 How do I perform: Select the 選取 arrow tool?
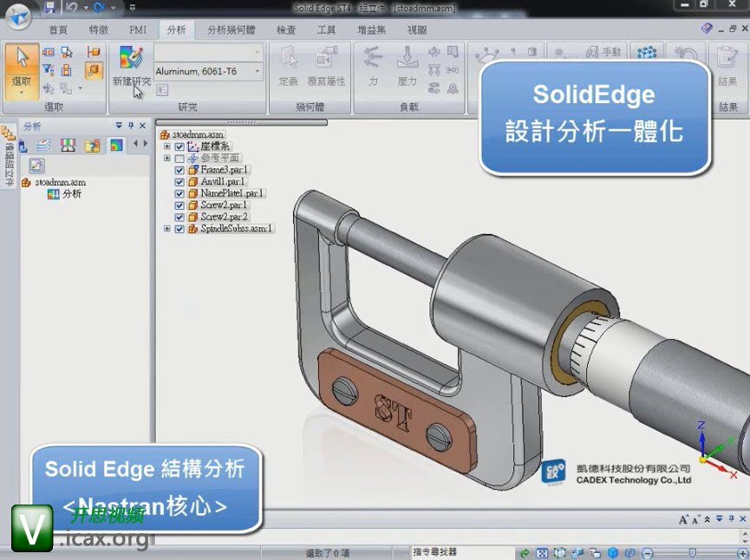[x=22, y=68]
